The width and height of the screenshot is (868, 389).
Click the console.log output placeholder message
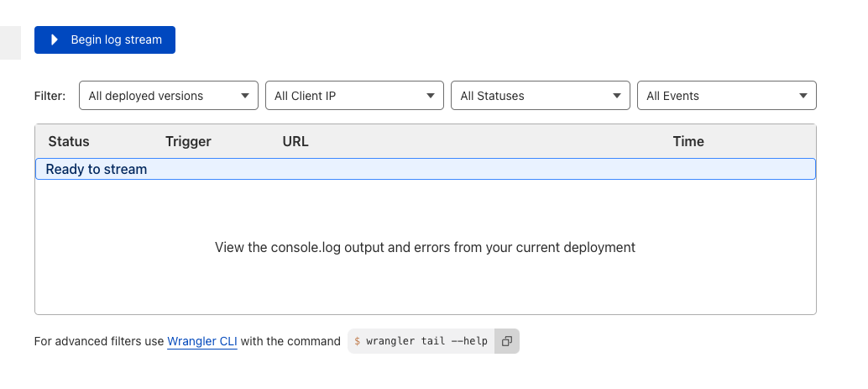pos(425,247)
